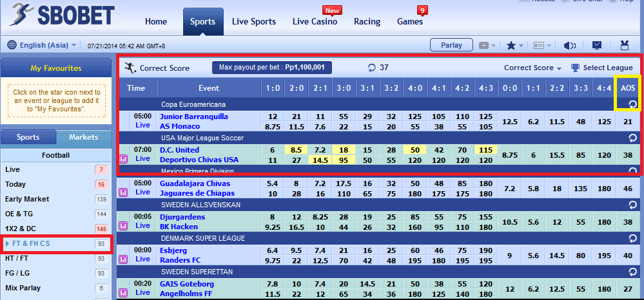Refresh the SWEDEN SUPERETTAN league row

click(x=633, y=272)
